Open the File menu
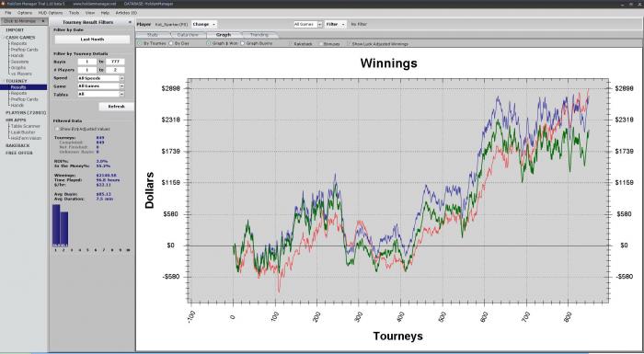The image size is (644, 354). [x=7, y=13]
